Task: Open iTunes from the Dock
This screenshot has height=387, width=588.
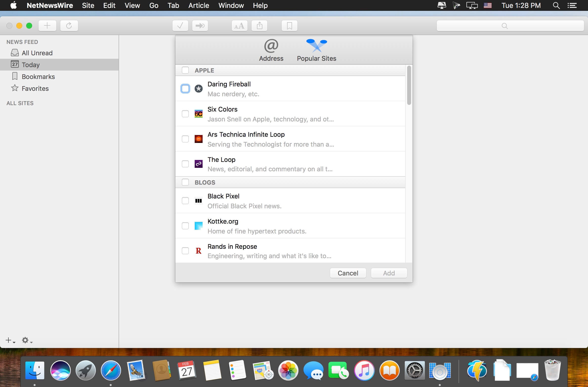Action: point(364,370)
